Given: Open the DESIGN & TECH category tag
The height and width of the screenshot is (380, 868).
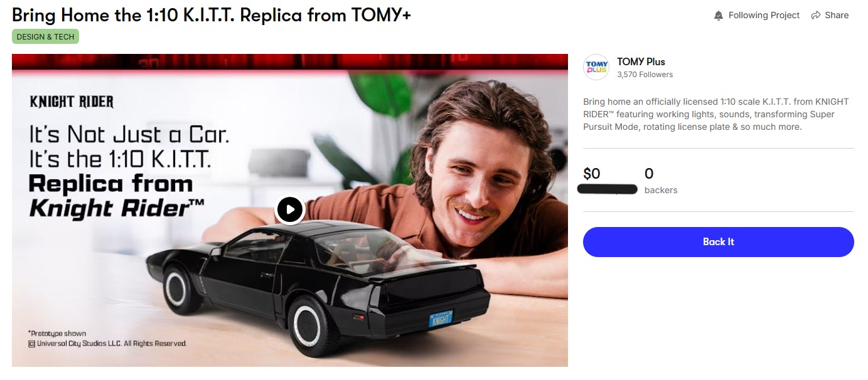Looking at the screenshot, I should 45,37.
